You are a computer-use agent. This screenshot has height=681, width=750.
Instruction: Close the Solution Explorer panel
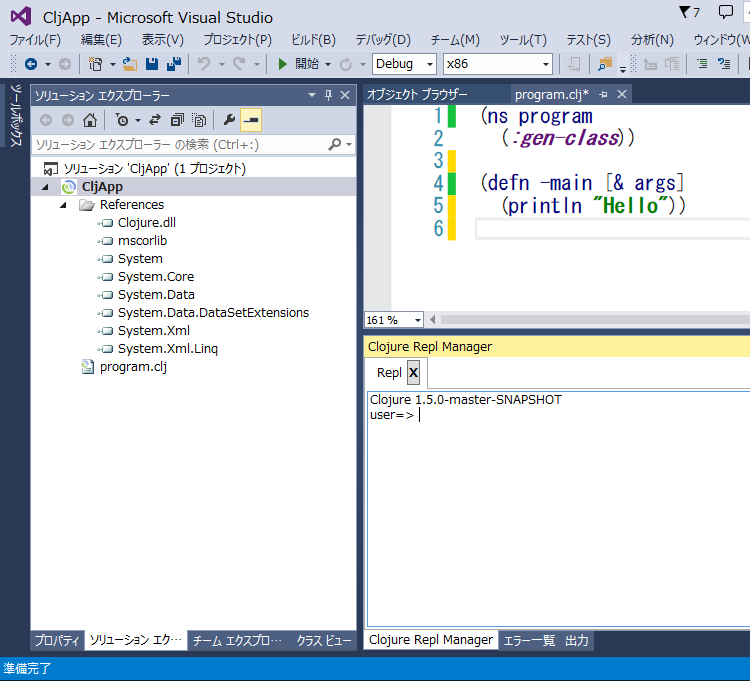coord(345,95)
